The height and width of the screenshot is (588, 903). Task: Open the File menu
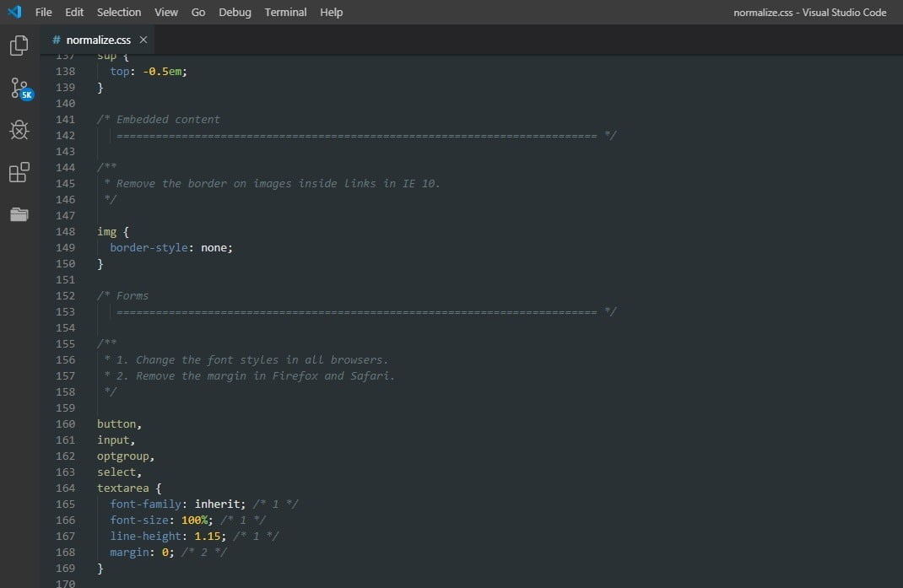click(x=44, y=12)
